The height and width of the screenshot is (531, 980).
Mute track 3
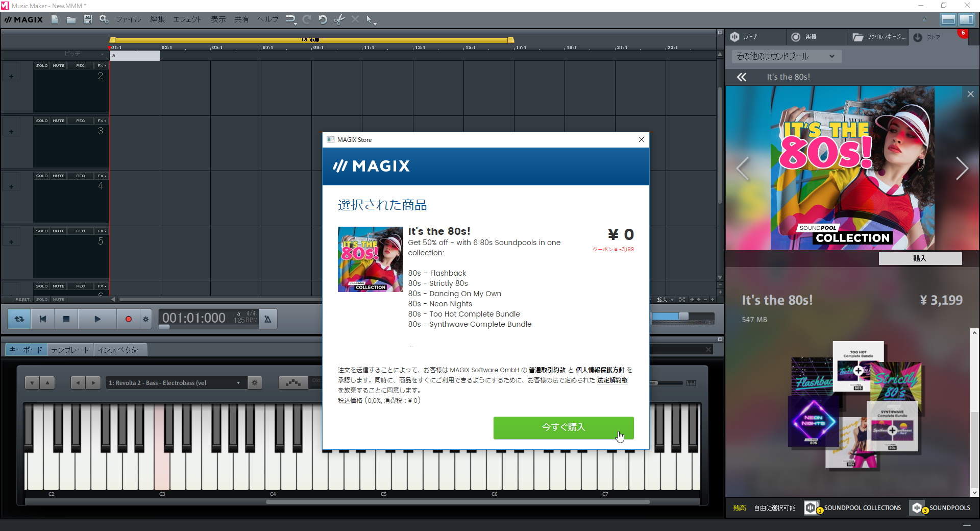click(59, 121)
